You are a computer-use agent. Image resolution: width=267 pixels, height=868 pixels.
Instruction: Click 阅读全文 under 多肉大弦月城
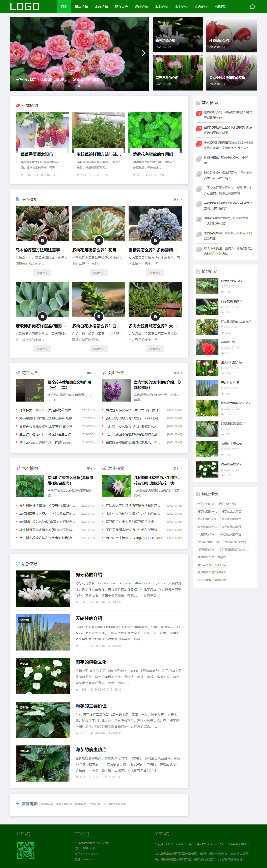(155, 349)
